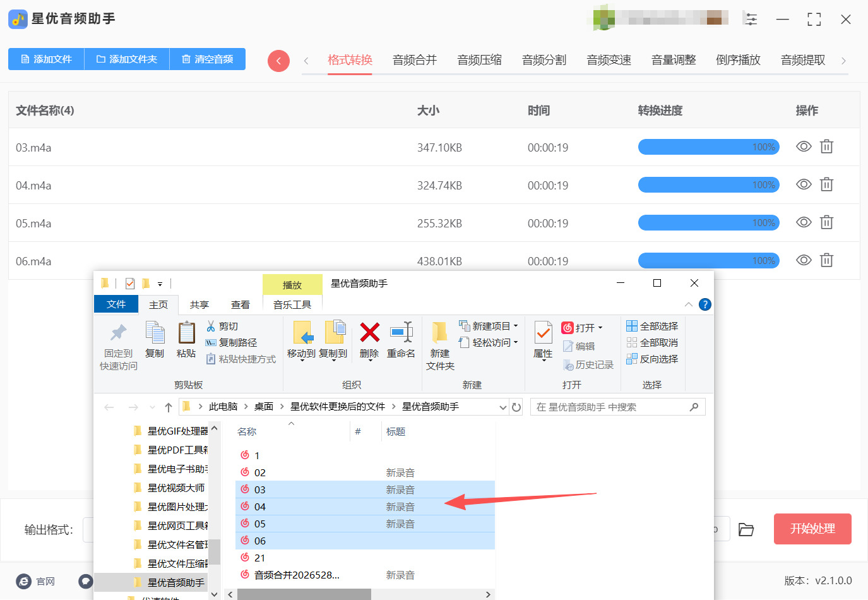868x600 pixels.
Task: Refresh the Explorer folder view
Action: (516, 407)
